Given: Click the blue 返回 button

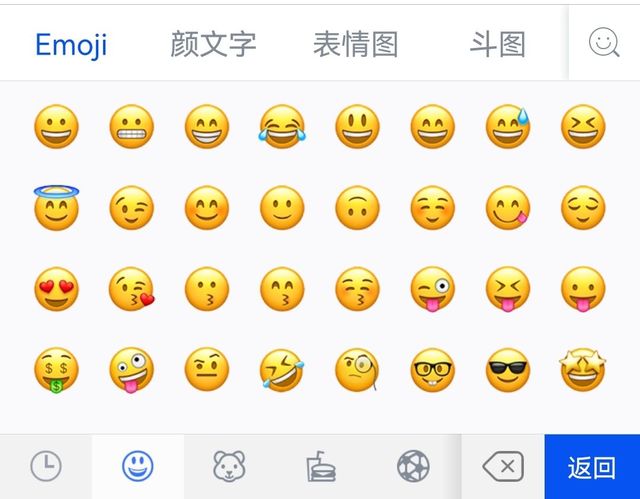Looking at the screenshot, I should (x=592, y=466).
